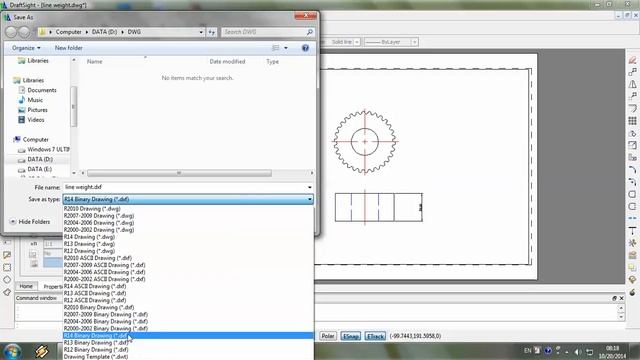Select the Mirror triangle tool in right toolbar
Viewport: 640px width, 360px height.
click(632, 84)
